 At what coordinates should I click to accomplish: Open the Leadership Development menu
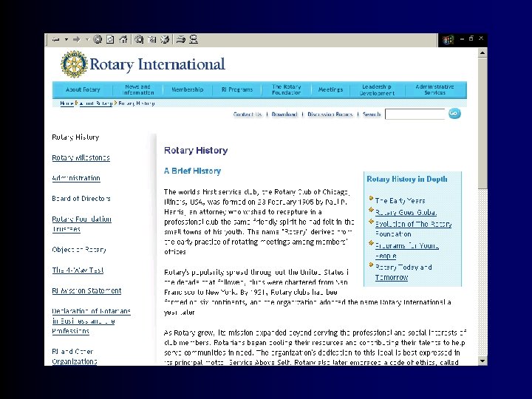click(377, 89)
